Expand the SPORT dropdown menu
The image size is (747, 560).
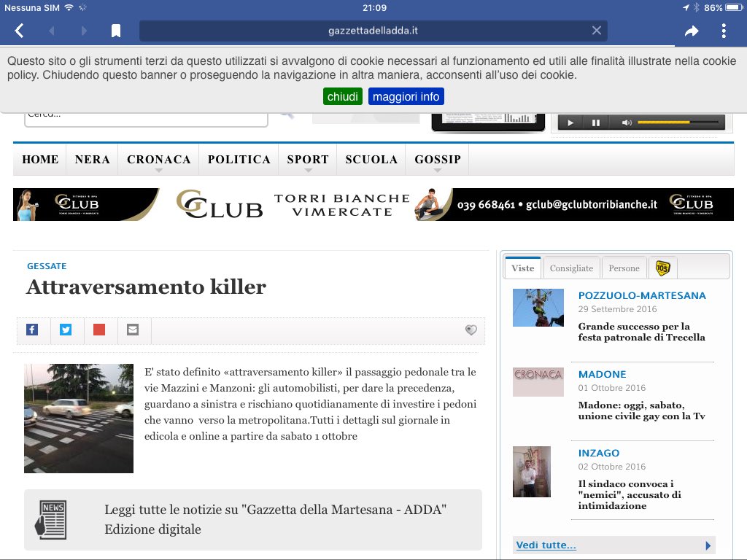(x=308, y=160)
